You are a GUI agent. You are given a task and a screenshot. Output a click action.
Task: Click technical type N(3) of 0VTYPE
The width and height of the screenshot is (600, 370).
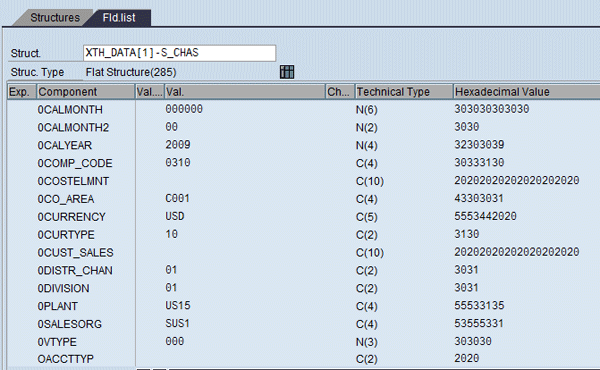(x=367, y=342)
